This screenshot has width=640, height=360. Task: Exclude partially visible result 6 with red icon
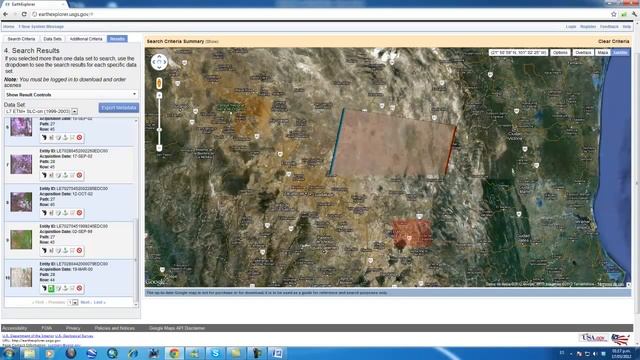click(79, 138)
